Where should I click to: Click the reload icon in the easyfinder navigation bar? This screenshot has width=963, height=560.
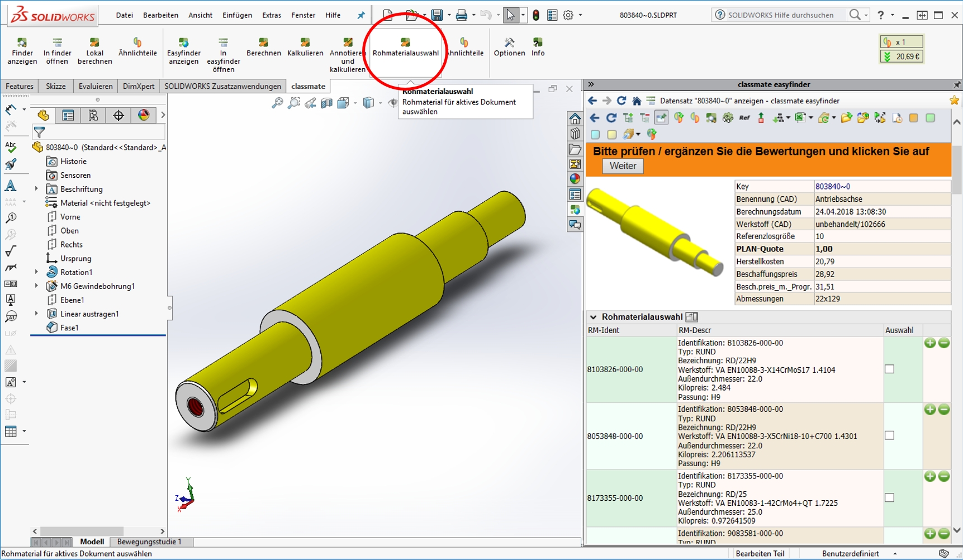[621, 101]
